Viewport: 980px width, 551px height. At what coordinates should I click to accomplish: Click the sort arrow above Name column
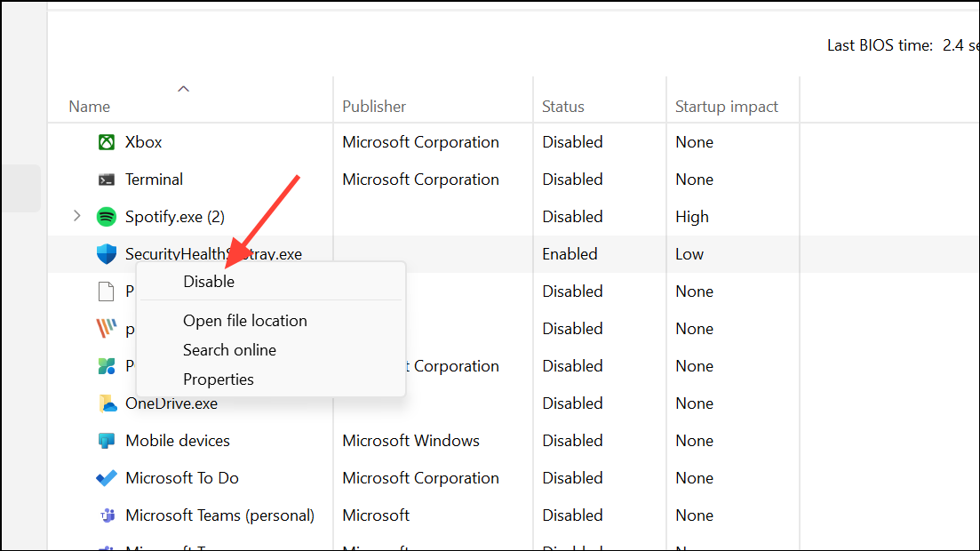point(183,89)
